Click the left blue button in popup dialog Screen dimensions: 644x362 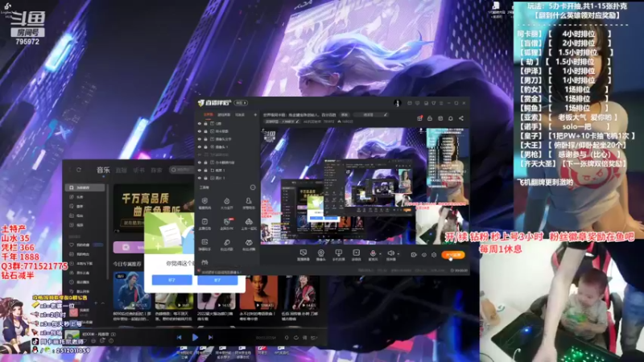(171, 280)
